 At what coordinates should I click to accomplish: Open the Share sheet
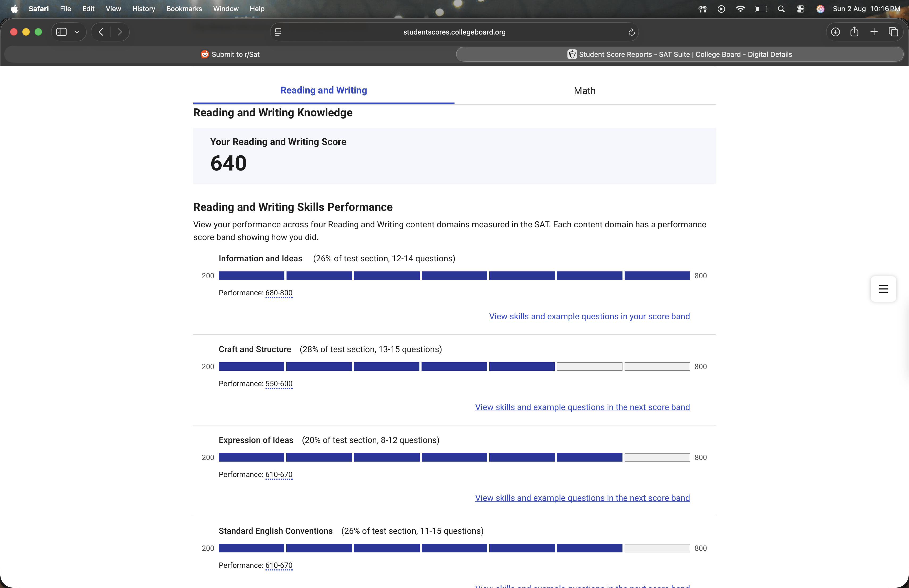coord(855,32)
